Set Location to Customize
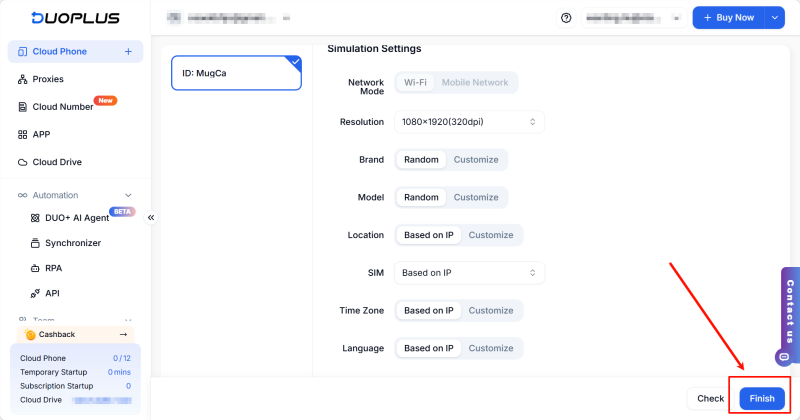This screenshot has width=800, height=420. (491, 235)
